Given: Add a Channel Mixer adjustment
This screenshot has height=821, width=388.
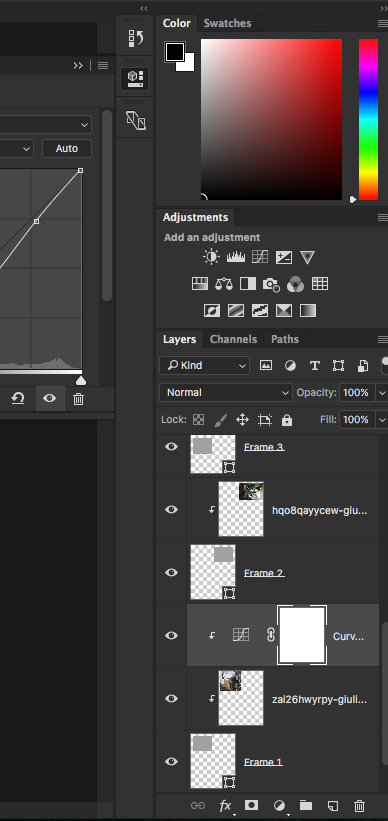Looking at the screenshot, I should pyautogui.click(x=295, y=284).
